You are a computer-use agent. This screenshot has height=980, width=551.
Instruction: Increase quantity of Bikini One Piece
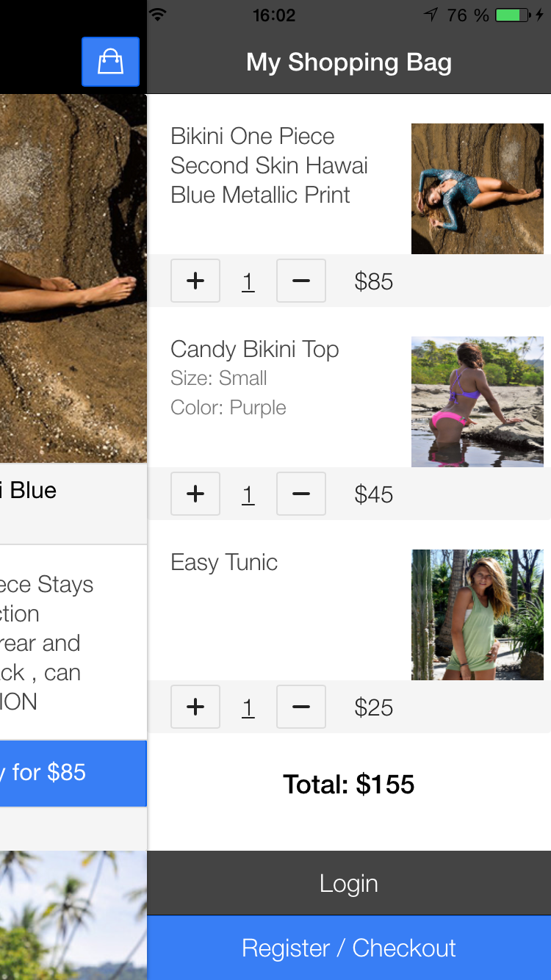click(195, 281)
